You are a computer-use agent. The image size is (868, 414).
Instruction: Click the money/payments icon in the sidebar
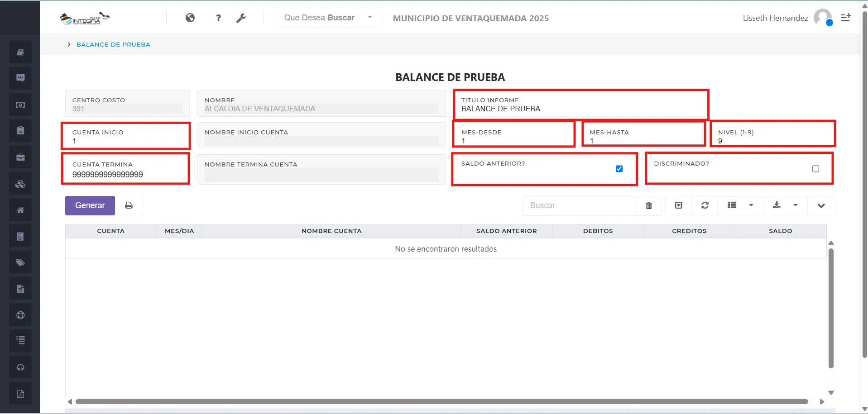pos(20,105)
